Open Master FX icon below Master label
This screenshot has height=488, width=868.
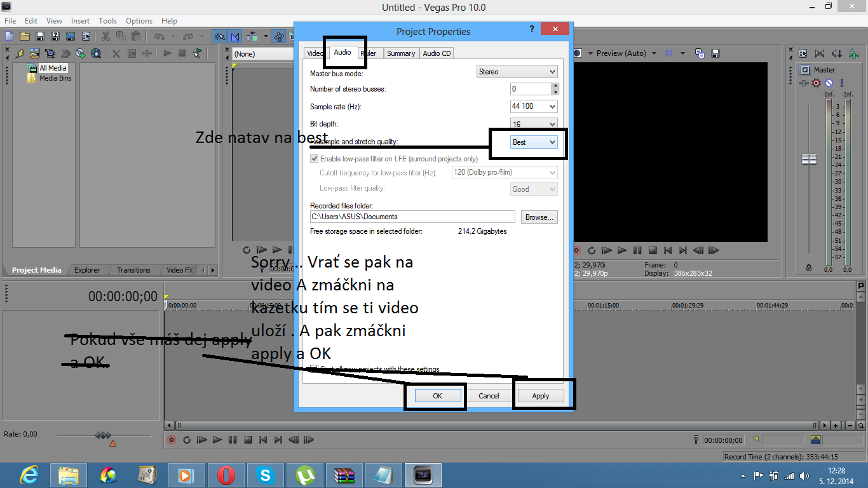pyautogui.click(x=804, y=83)
